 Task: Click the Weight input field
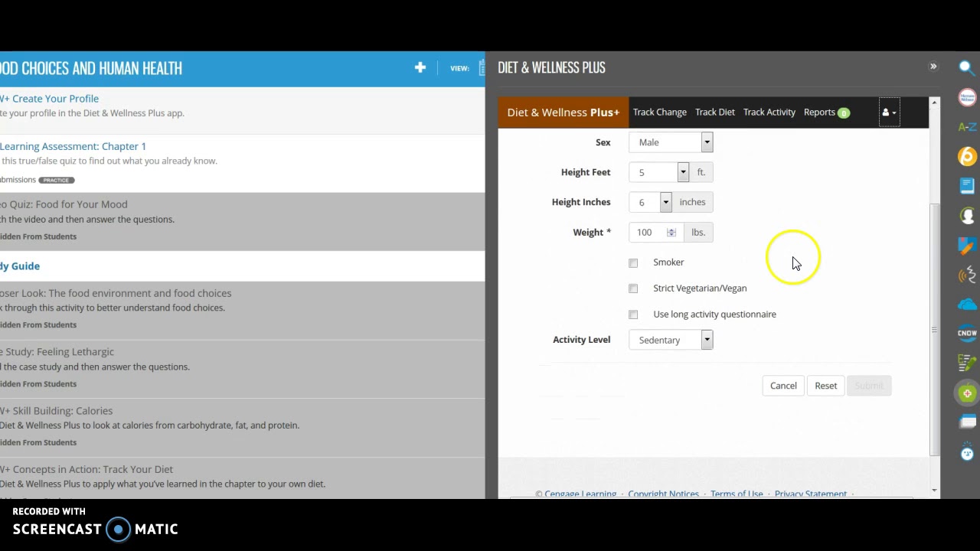[655, 233]
